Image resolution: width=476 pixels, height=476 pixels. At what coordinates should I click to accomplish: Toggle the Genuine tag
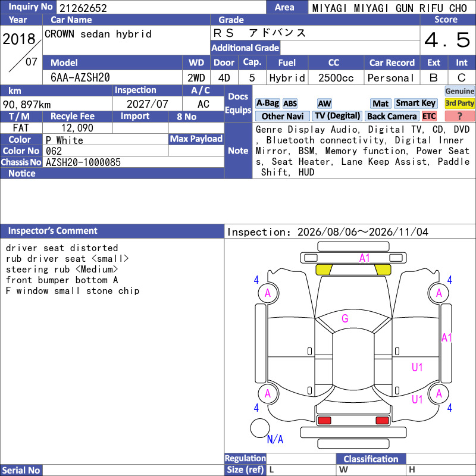pyautogui.click(x=459, y=91)
